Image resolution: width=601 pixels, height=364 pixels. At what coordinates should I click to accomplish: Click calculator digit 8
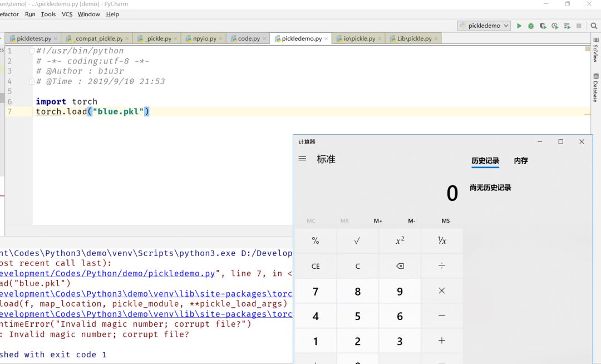point(357,292)
